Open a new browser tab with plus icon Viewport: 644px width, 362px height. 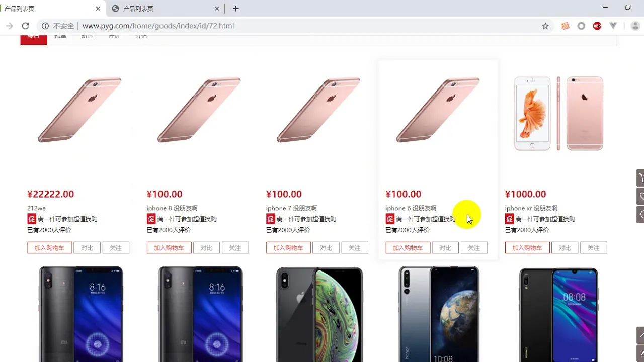click(x=236, y=9)
